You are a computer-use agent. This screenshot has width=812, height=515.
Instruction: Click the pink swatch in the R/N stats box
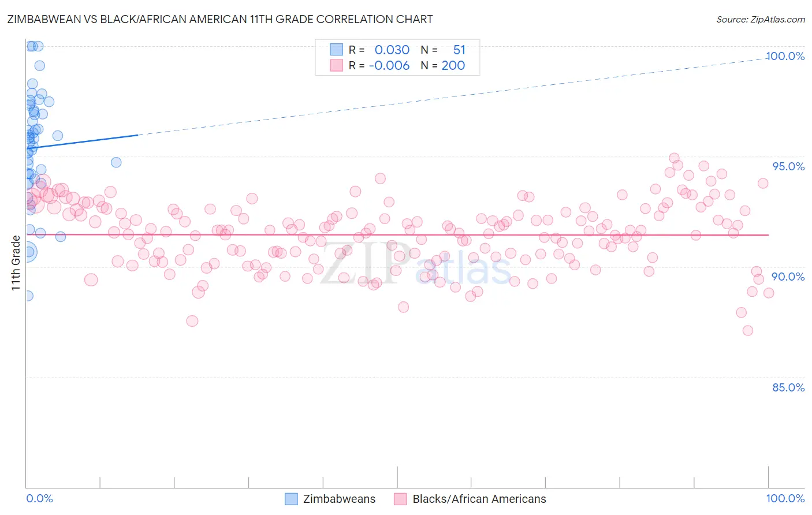(336, 65)
